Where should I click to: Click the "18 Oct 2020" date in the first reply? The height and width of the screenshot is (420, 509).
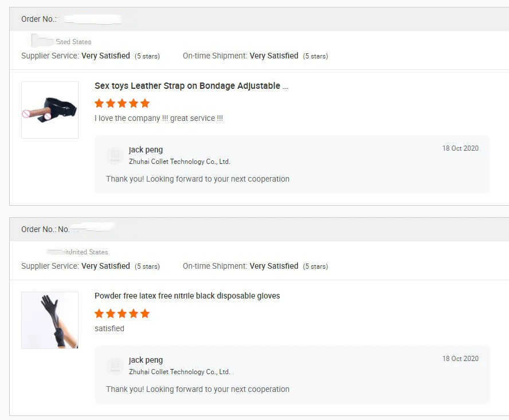(460, 148)
